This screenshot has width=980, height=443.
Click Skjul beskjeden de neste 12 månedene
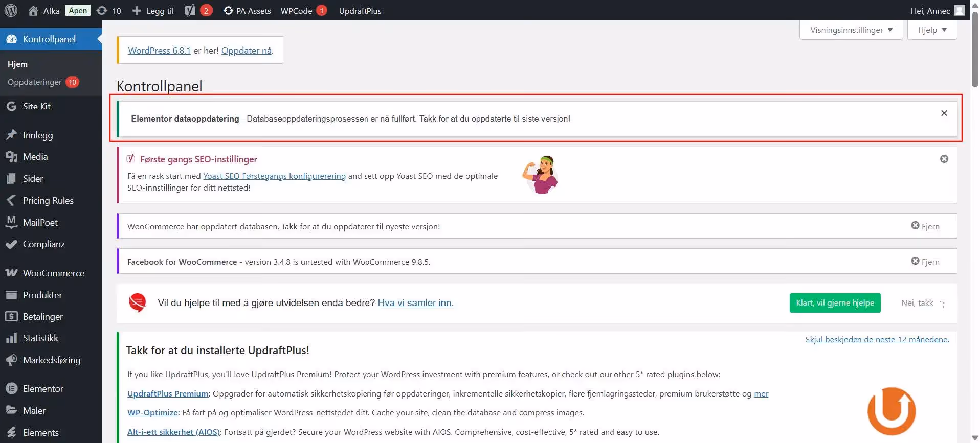tap(877, 339)
